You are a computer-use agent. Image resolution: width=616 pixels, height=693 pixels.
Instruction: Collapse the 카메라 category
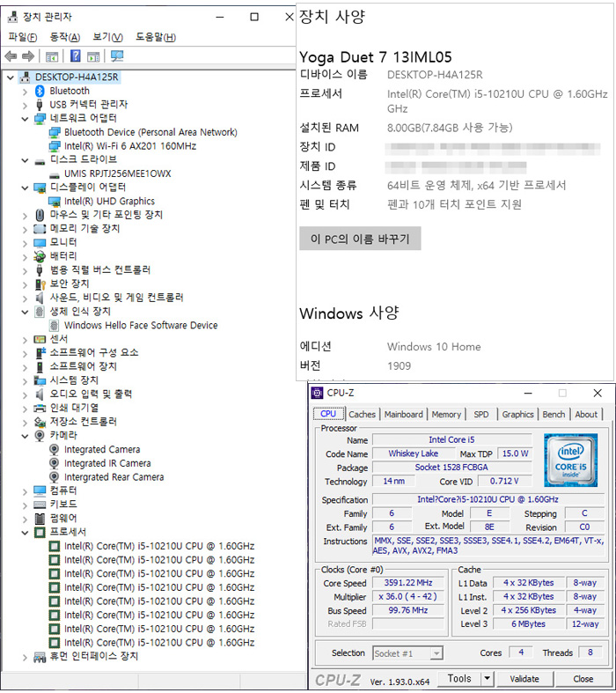point(26,436)
